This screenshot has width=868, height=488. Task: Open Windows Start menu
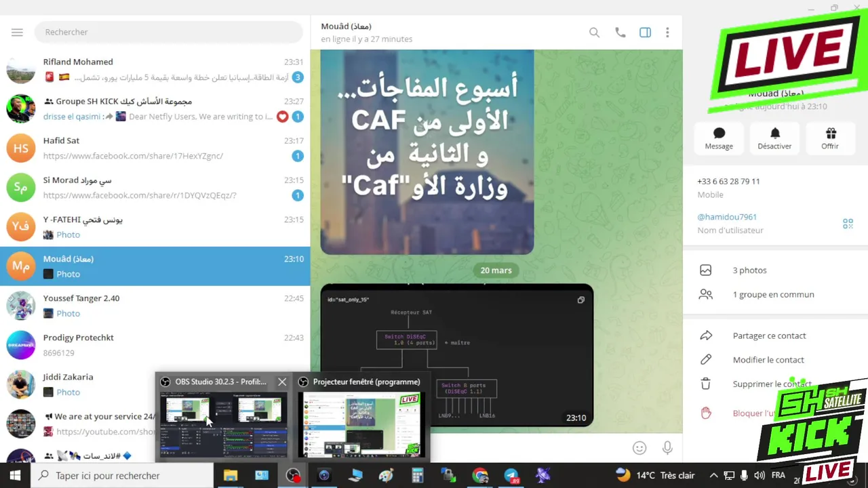coord(15,476)
